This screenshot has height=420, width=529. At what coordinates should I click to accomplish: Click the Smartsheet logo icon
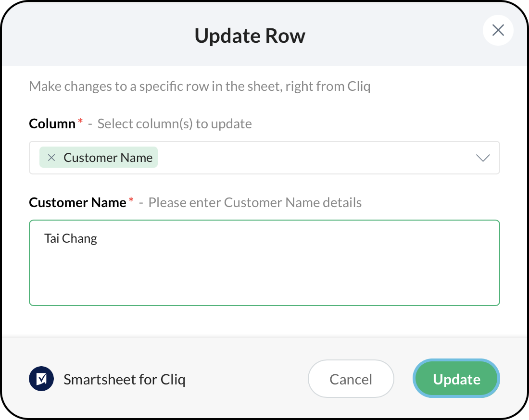pyautogui.click(x=41, y=380)
